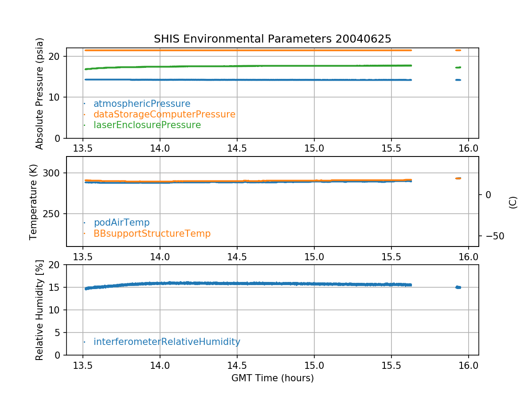Click the GMT Time (hours) axis label
This screenshot has width=532, height=399.
pyautogui.click(x=272, y=378)
